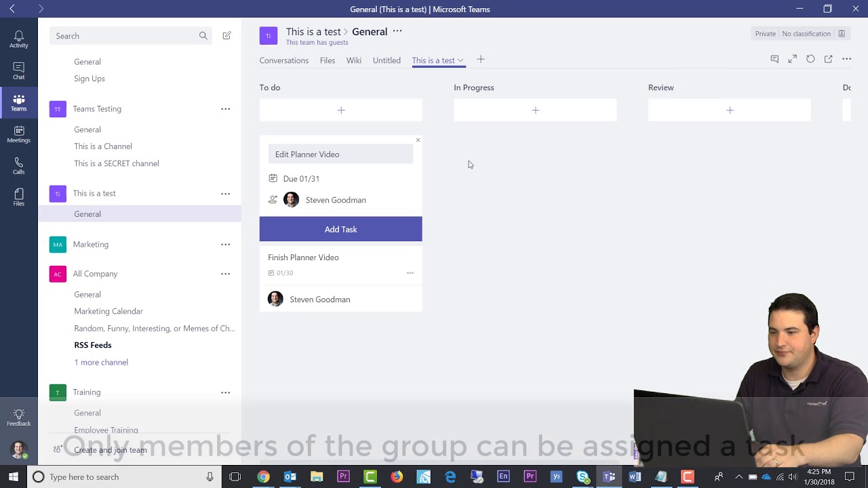Open tab more options ellipsis at top right
868x488 pixels.
(x=847, y=60)
